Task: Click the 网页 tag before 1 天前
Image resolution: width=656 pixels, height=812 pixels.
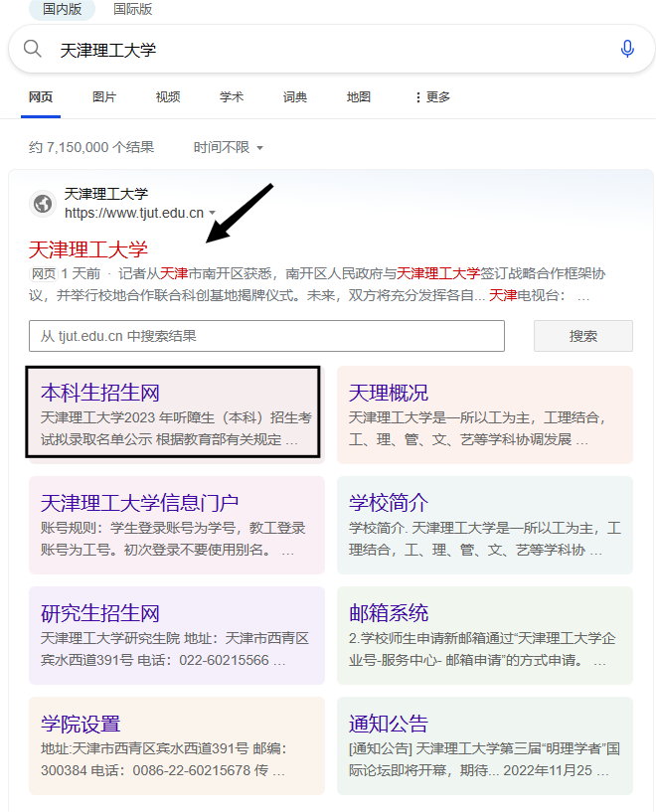Action: point(43,273)
